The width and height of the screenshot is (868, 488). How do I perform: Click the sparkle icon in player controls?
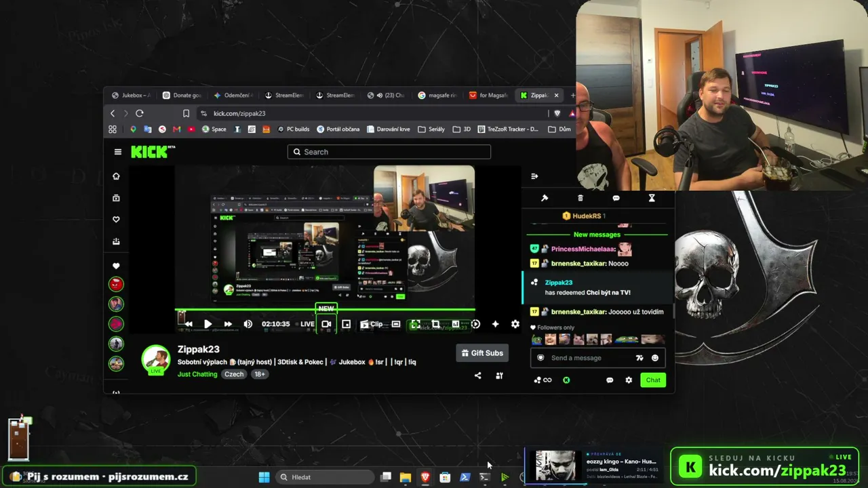click(x=495, y=324)
